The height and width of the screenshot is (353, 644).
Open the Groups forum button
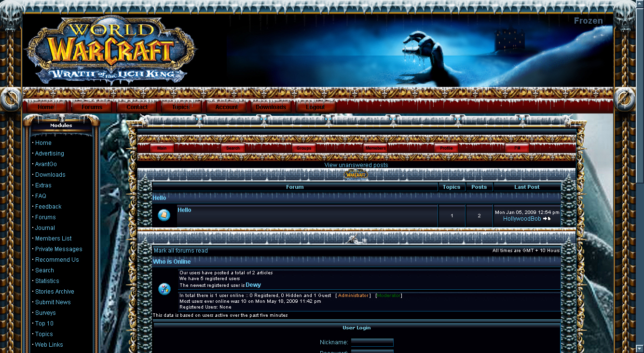[304, 148]
